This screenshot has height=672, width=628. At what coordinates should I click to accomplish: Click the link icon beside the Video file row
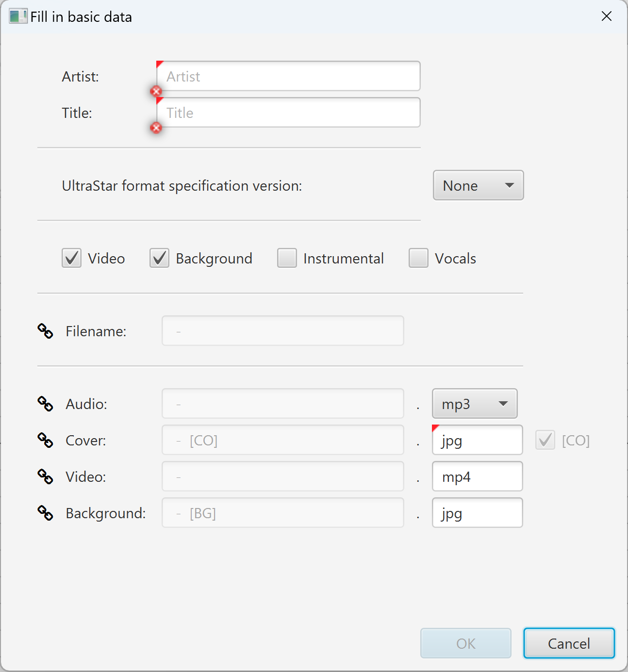click(x=45, y=476)
